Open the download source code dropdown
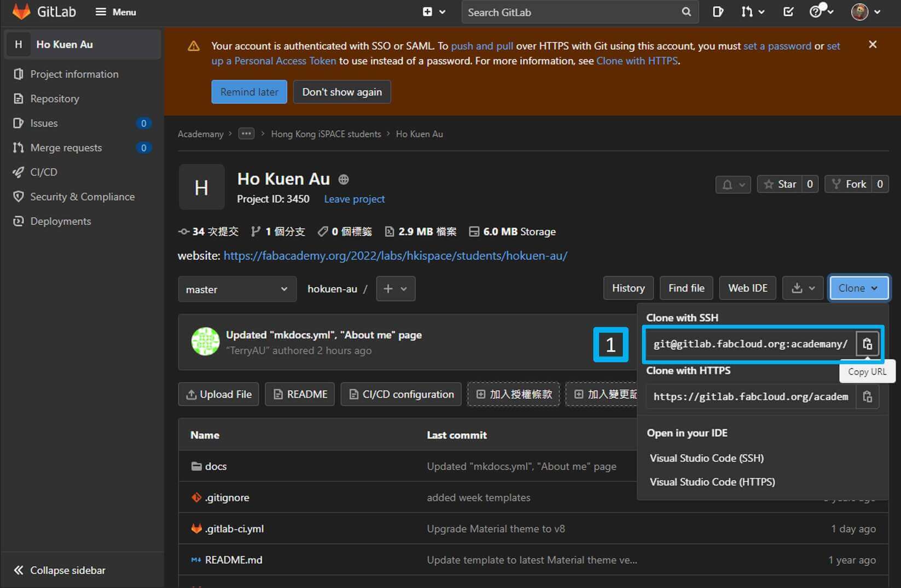Viewport: 901px width, 588px height. click(x=803, y=288)
